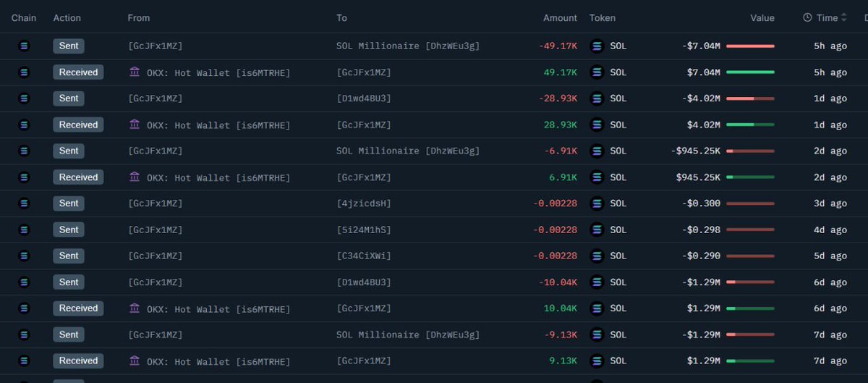Image resolution: width=868 pixels, height=383 pixels.
Task: Click OKX bank icon in the 49.17K Received row
Action: click(x=135, y=72)
